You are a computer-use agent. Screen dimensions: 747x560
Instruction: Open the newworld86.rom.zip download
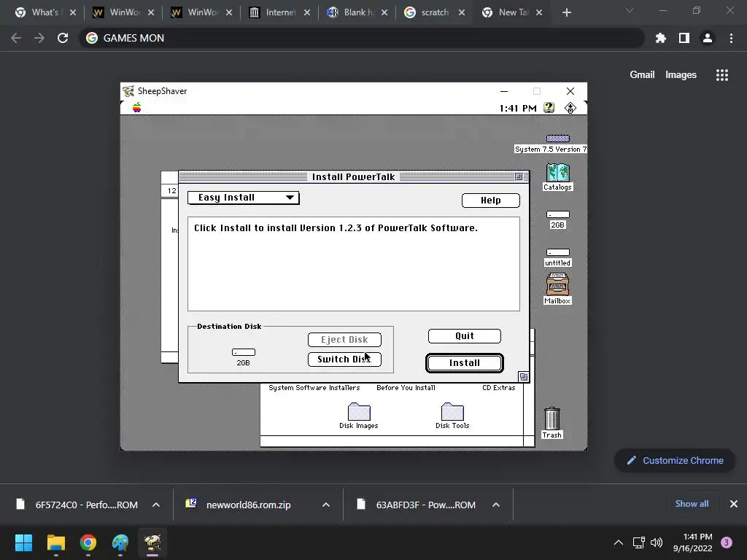coord(248,505)
